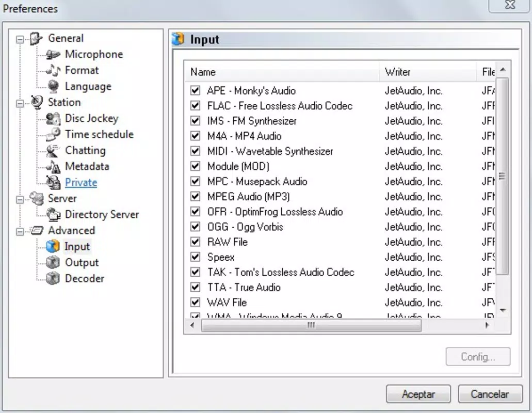
Task: Click the Station satellite dish icon
Action: click(x=37, y=102)
